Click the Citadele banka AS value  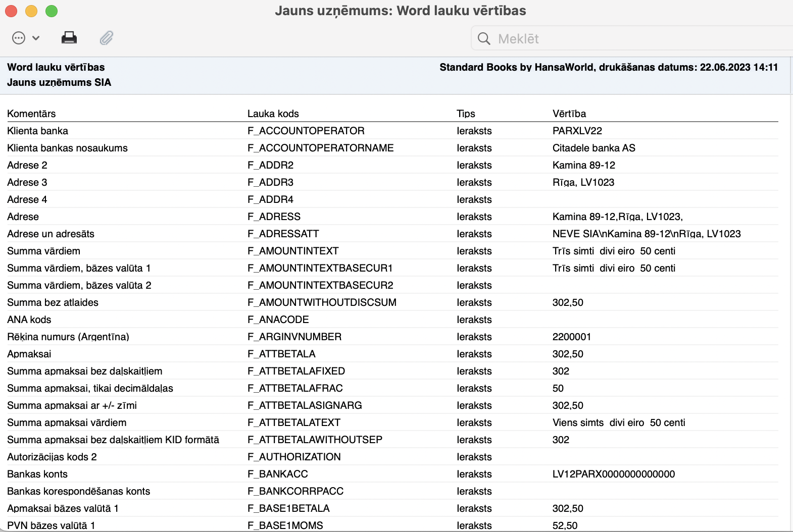(594, 148)
